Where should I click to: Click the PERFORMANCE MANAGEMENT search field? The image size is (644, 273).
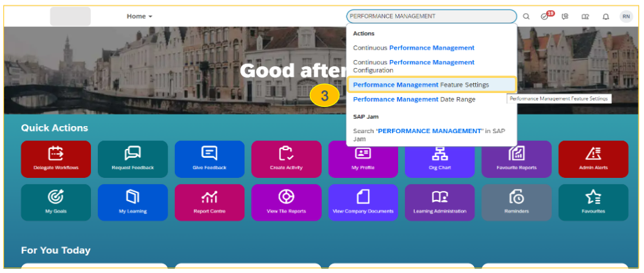[431, 17]
